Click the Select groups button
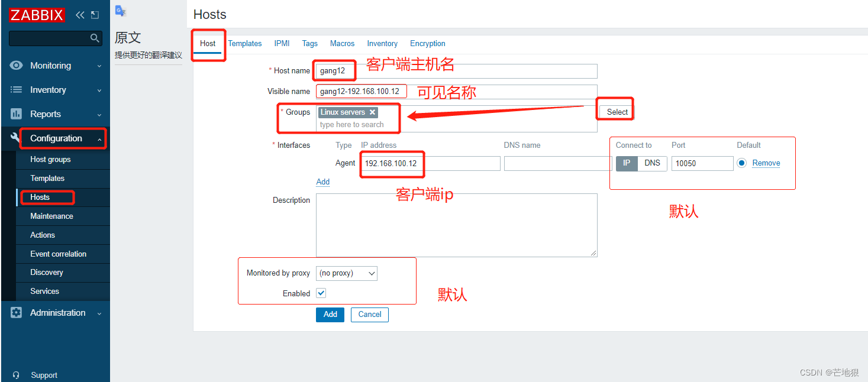The image size is (868, 382). [x=617, y=112]
